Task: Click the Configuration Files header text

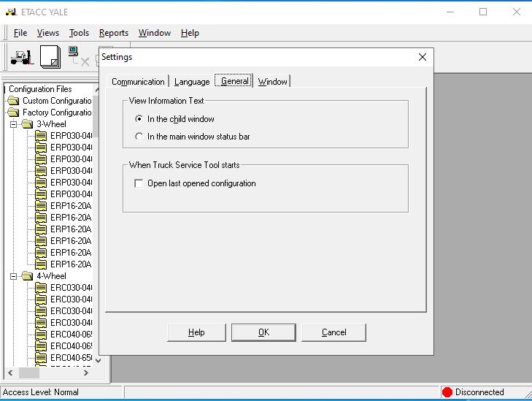Action: coord(40,89)
